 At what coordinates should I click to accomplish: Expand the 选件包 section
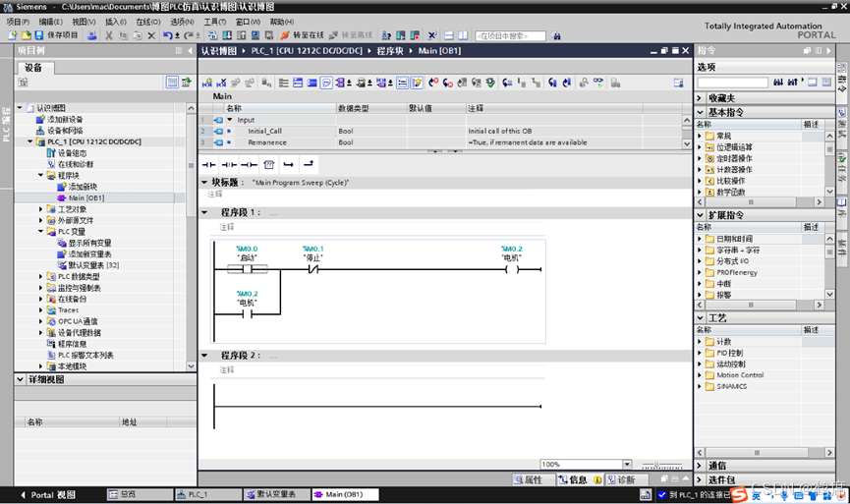[700, 479]
